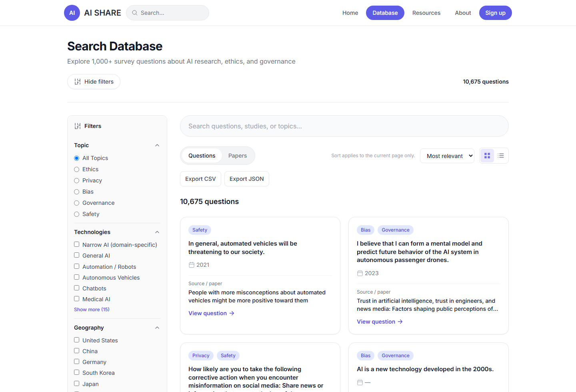Screen dimensions: 576x392
Task: Switch to list view icon
Action: click(501, 156)
